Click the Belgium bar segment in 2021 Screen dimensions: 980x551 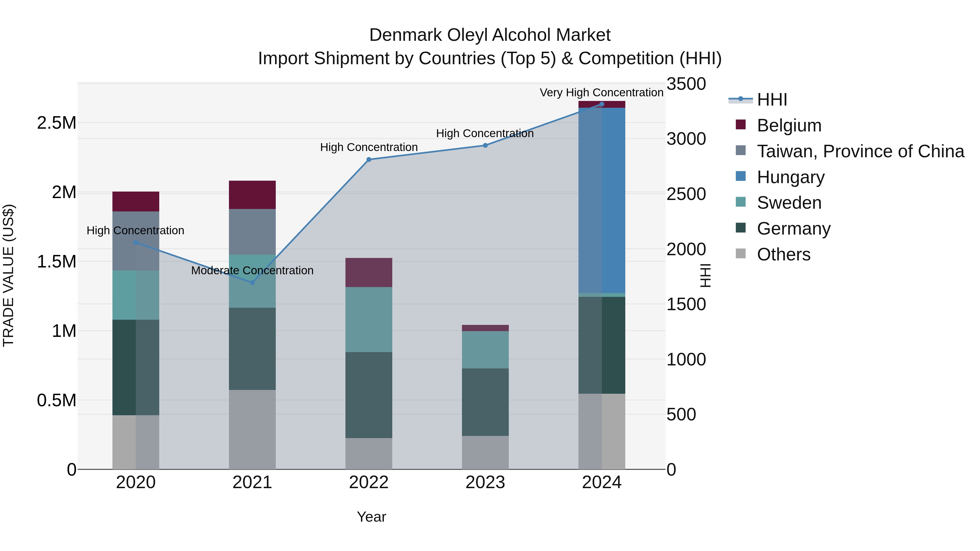[x=252, y=195]
